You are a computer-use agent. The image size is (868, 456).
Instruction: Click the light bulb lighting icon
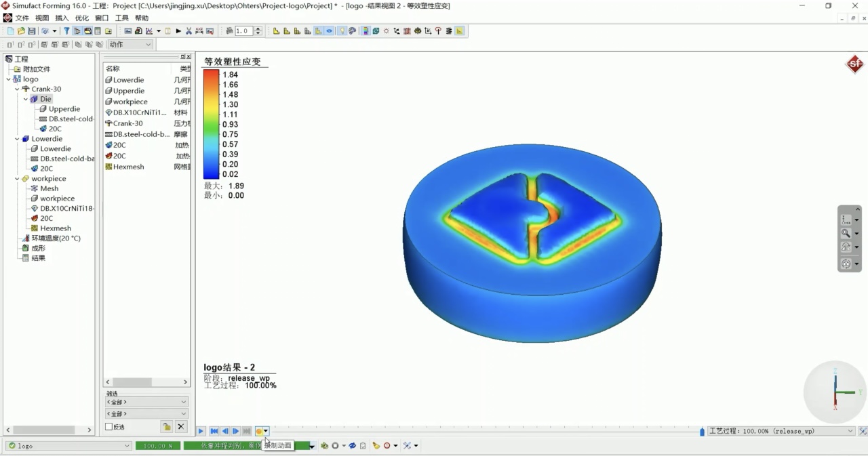[x=342, y=31]
